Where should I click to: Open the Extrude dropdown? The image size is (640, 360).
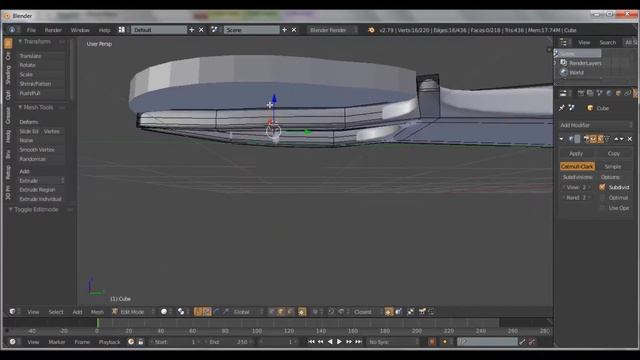point(41,181)
